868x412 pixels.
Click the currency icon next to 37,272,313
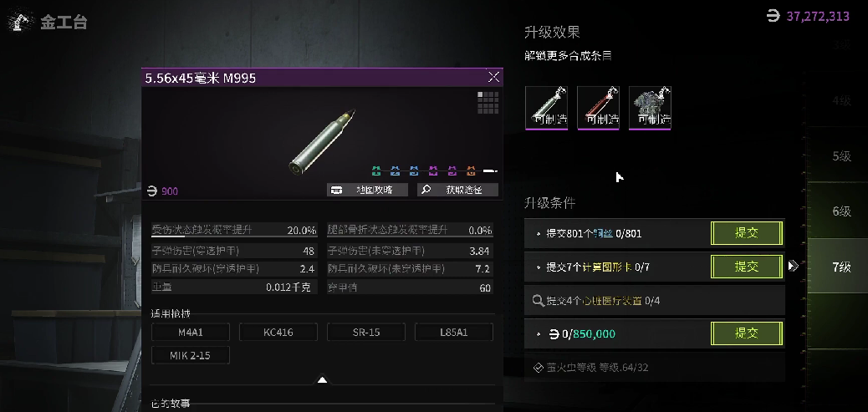774,16
